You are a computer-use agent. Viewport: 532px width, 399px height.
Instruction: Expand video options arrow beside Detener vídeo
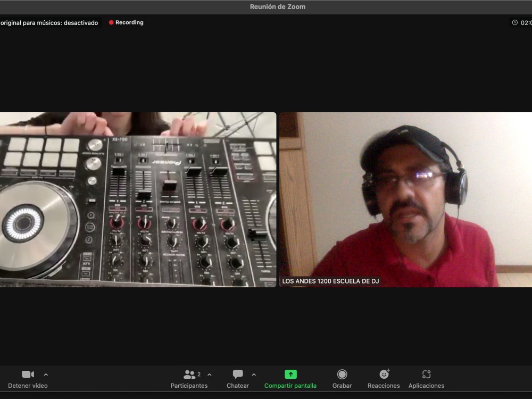(x=46, y=375)
